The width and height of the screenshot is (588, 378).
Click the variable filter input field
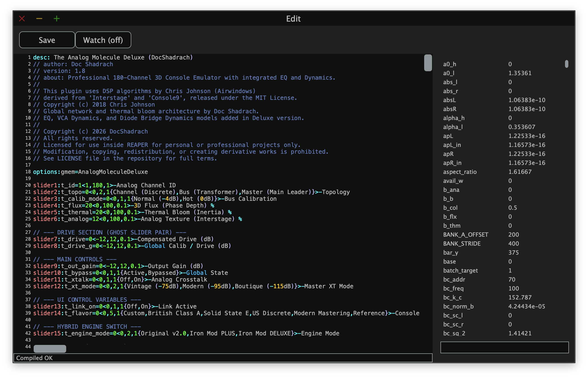tap(504, 347)
